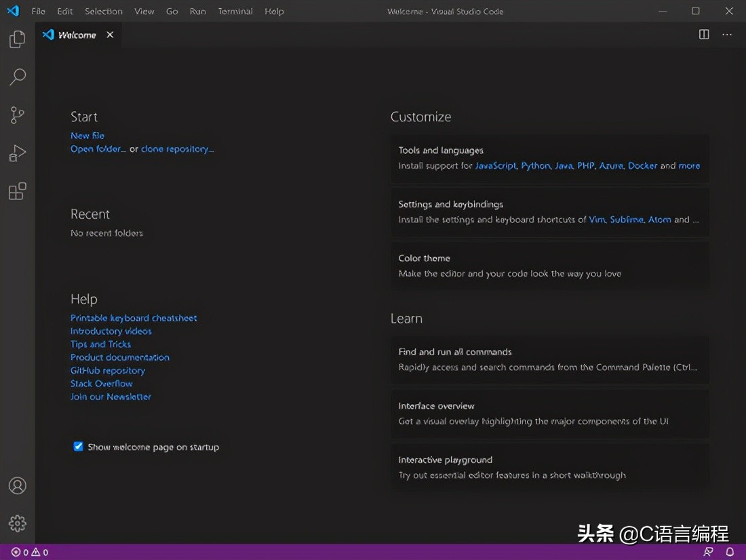
Task: Open the File menu
Action: coord(38,11)
